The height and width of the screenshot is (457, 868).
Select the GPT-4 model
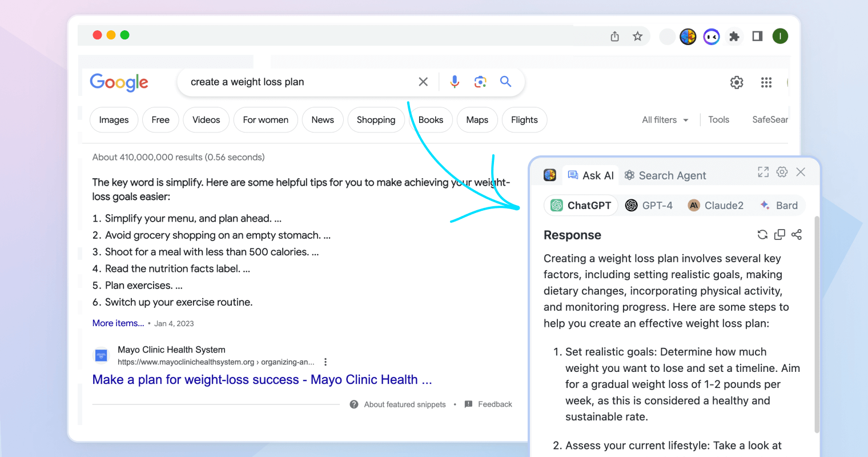[x=649, y=205]
